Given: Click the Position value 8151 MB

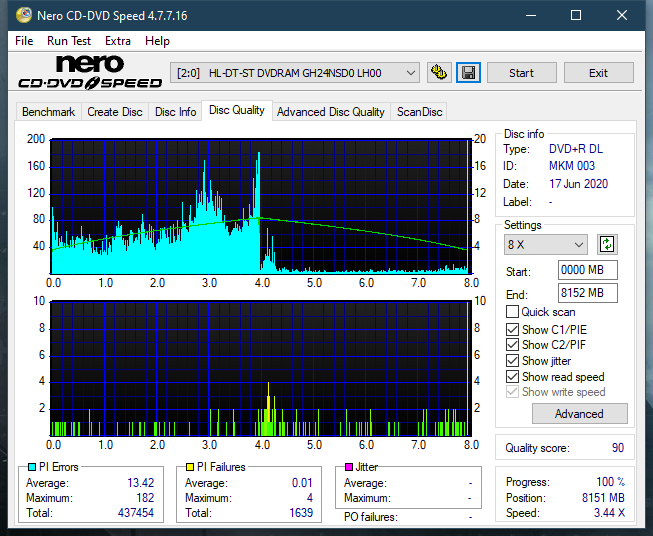Looking at the screenshot, I should click(x=603, y=498).
